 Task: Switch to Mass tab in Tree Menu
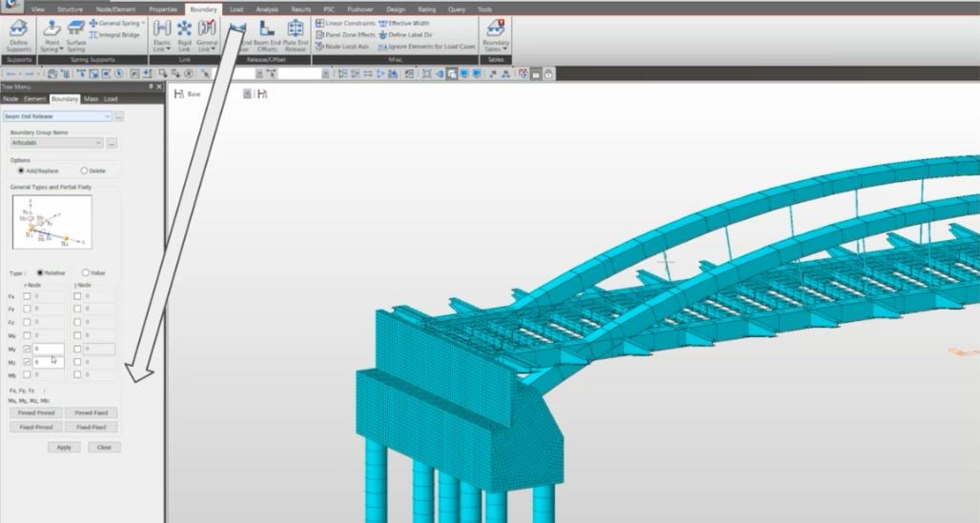coord(92,99)
